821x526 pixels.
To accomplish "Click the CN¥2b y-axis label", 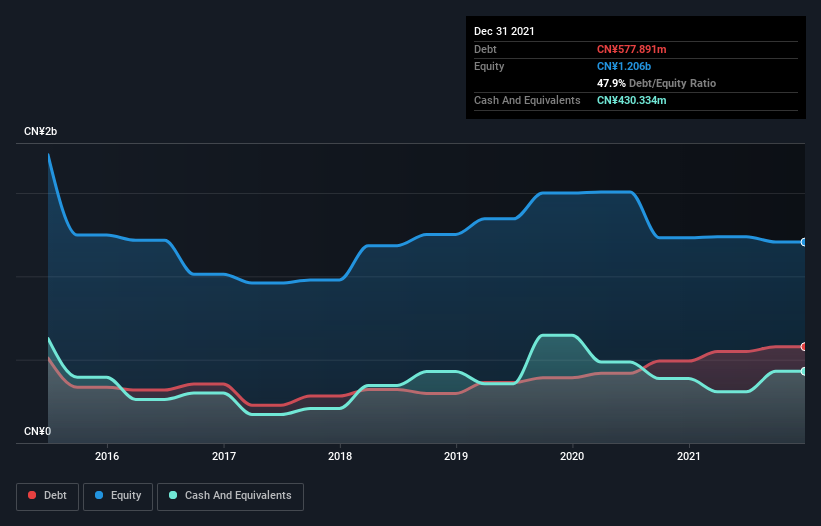I will pyautogui.click(x=40, y=131).
